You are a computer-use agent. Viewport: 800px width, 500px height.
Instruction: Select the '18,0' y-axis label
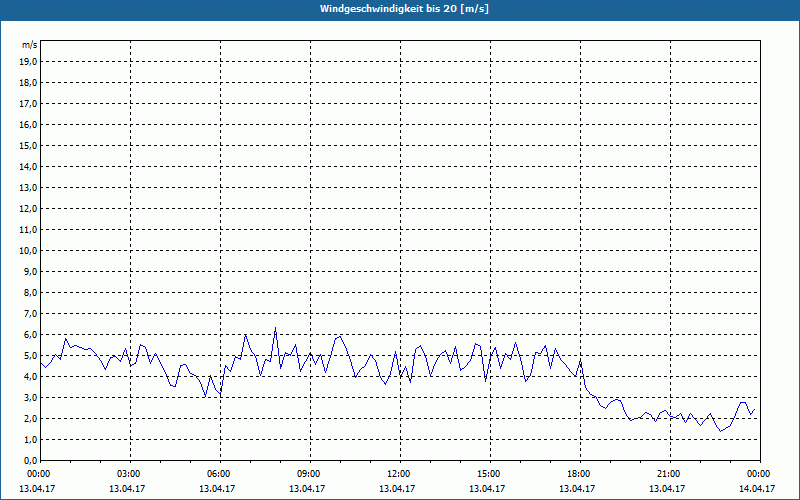[29, 83]
